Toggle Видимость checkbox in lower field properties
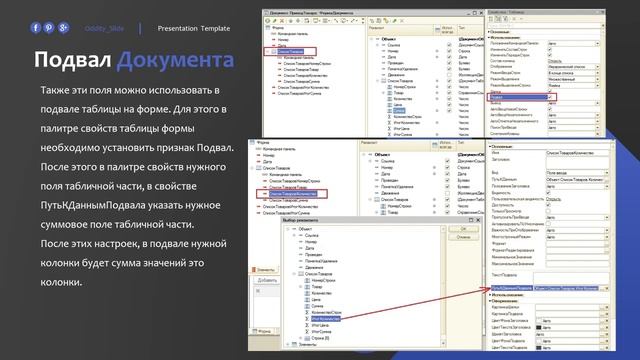This screenshot has height=360, width=640. [548, 192]
